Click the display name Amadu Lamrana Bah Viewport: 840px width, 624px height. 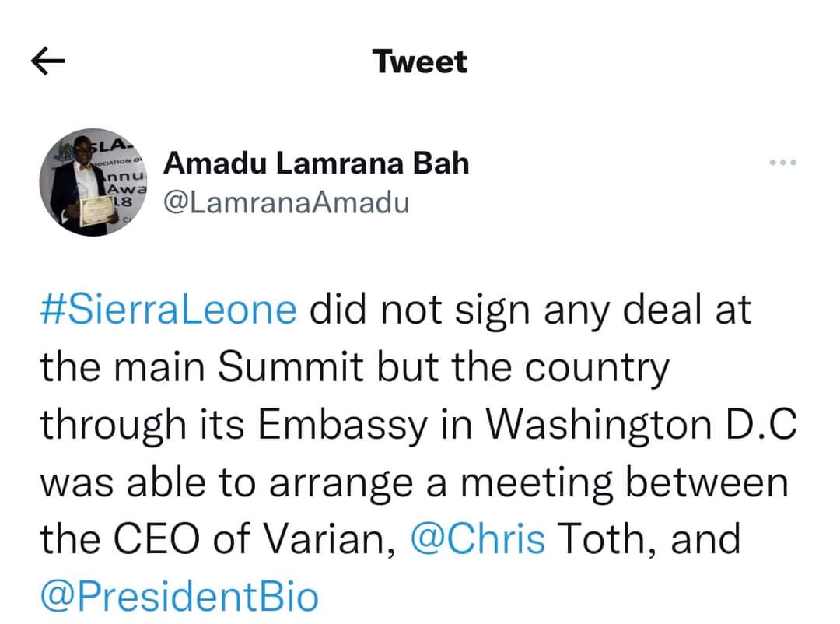tap(317, 163)
